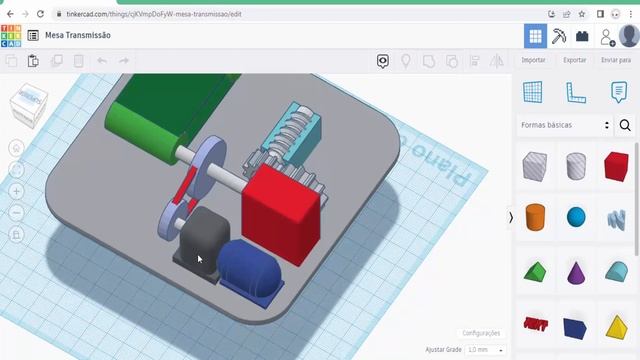Pick the dark blue wedge shape

pos(575,328)
